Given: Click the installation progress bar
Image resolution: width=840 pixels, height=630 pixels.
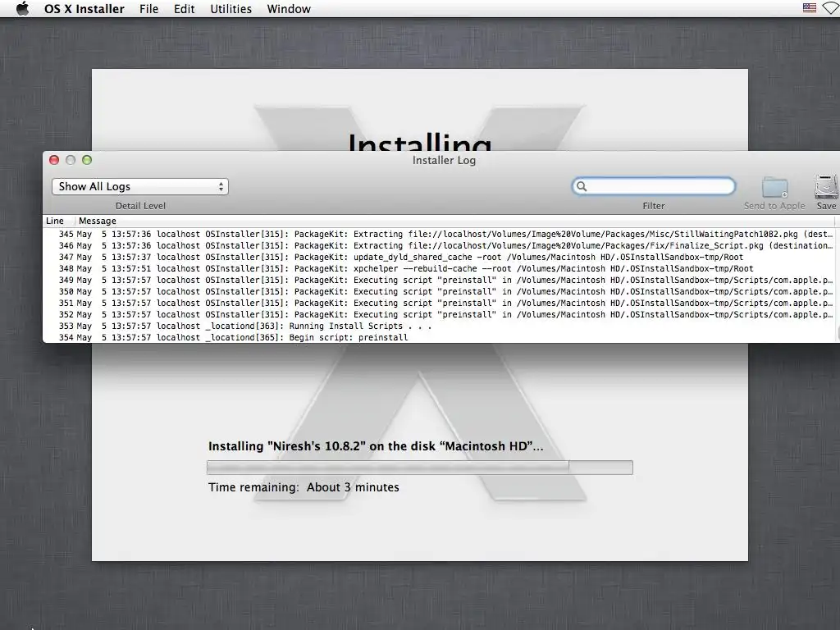Looking at the screenshot, I should tap(419, 467).
